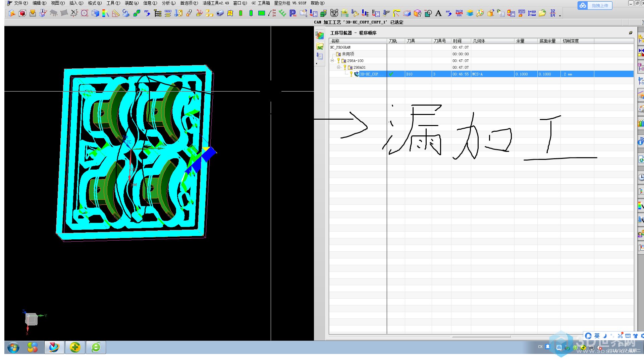Viewport: 644px width, 362px height.
Task: Open the 帮助 menu
Action: coord(317,3)
